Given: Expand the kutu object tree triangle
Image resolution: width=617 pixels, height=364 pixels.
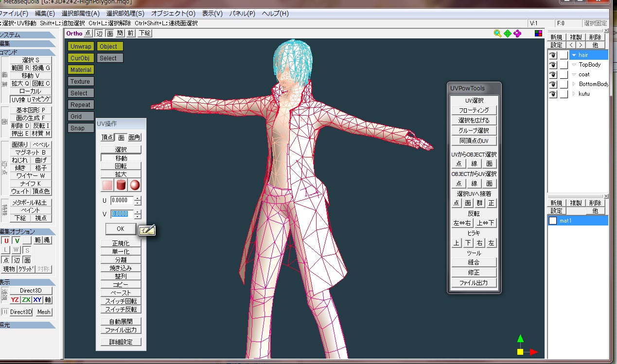Looking at the screenshot, I should tap(574, 94).
